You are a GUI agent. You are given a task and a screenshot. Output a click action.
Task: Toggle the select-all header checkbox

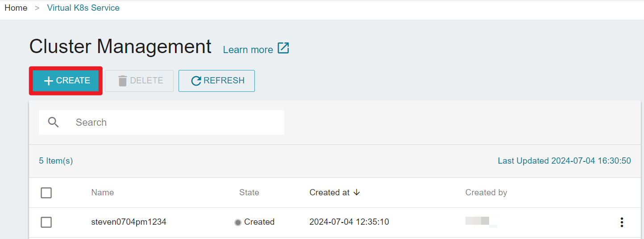pos(46,193)
